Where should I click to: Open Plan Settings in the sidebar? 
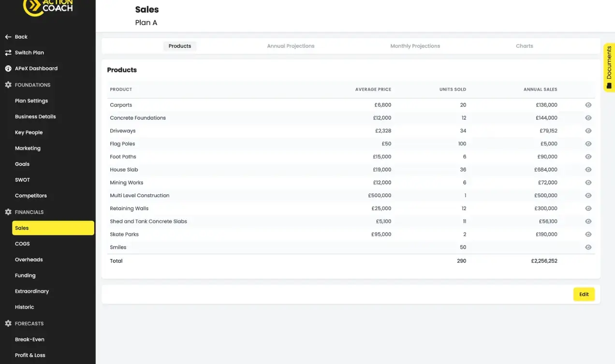[31, 101]
